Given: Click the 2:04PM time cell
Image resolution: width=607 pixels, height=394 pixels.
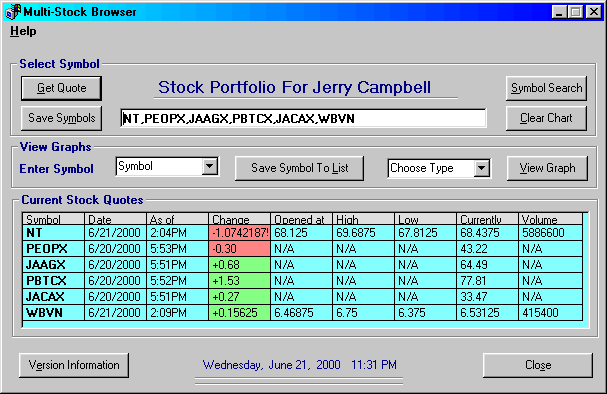Looking at the screenshot, I should point(177,233).
